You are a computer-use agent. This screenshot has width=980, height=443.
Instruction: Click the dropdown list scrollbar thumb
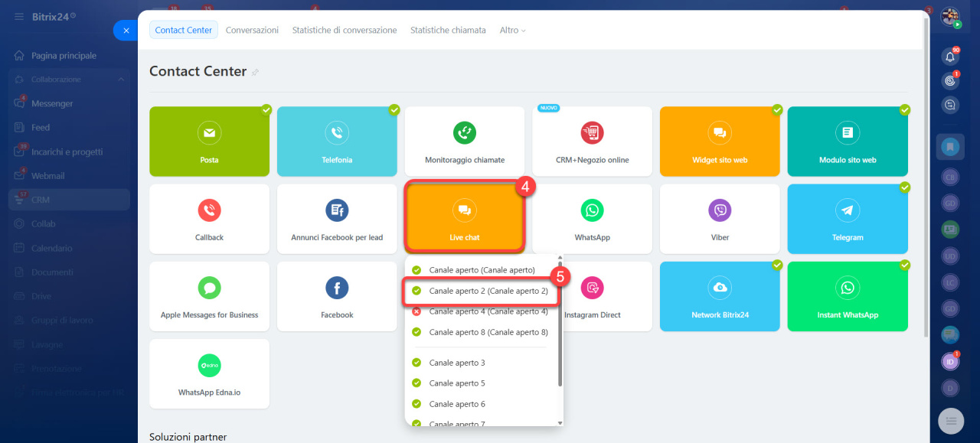point(560,325)
